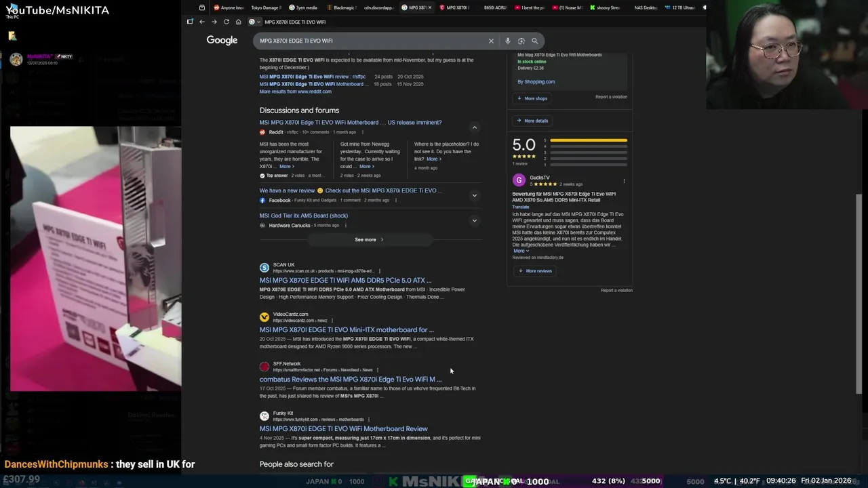Close the active MPG X870I tab

pyautogui.click(x=430, y=7)
